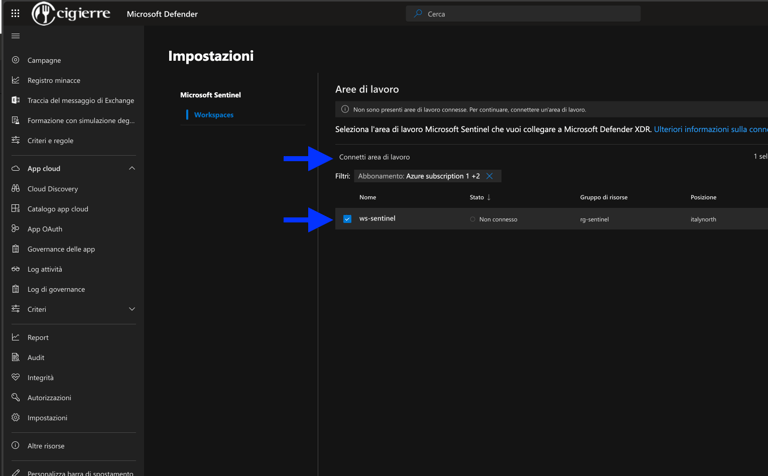
Task: Click the Nome column header
Action: point(367,197)
